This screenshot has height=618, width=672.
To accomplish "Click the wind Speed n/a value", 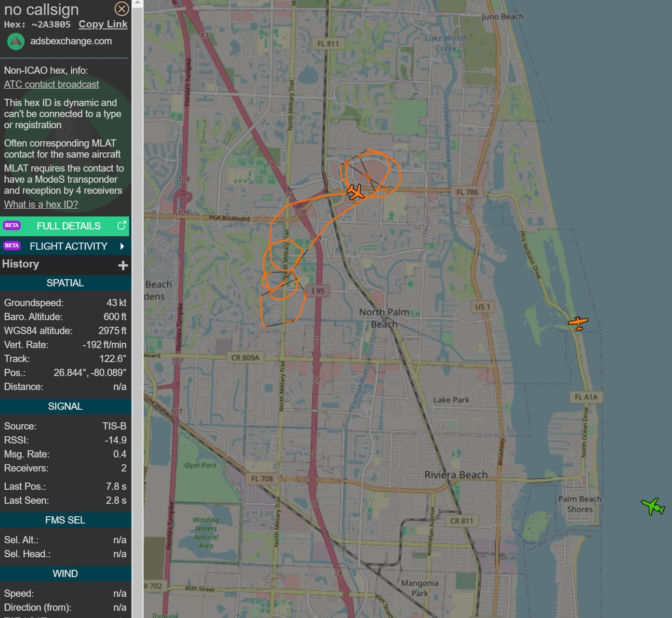I will click(x=120, y=593).
